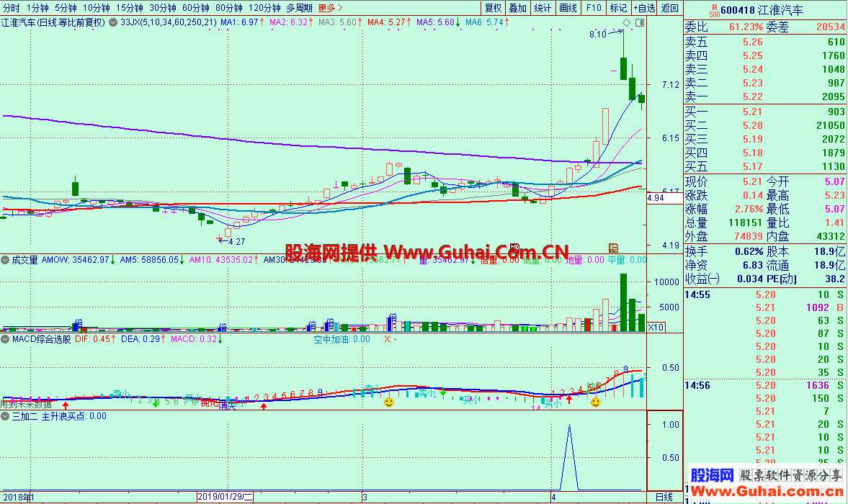Click the red up-arrow signal below 用到未来数据
The image size is (848, 504).
point(66,405)
